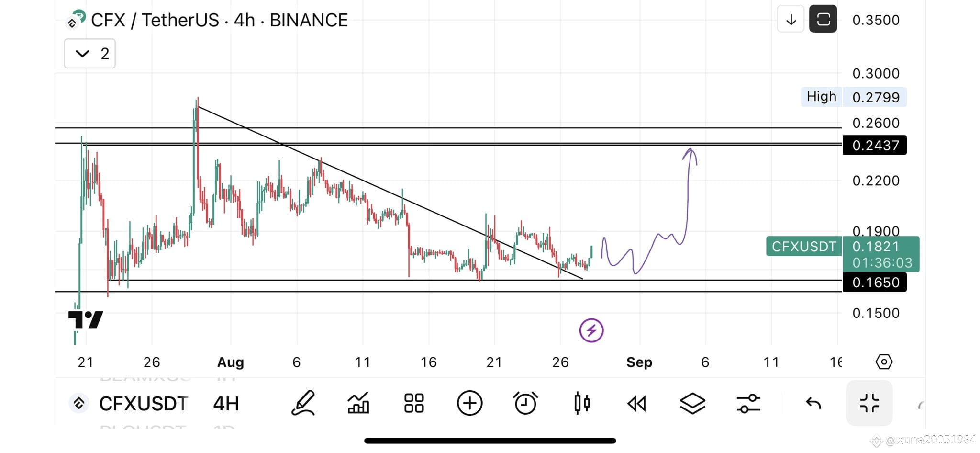Open the CFXUSDT symbol selector

(143, 404)
